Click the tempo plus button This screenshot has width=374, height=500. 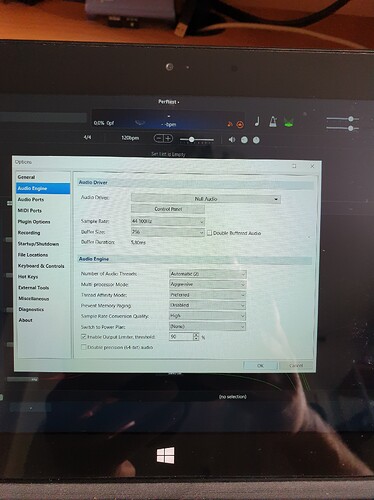[168, 138]
